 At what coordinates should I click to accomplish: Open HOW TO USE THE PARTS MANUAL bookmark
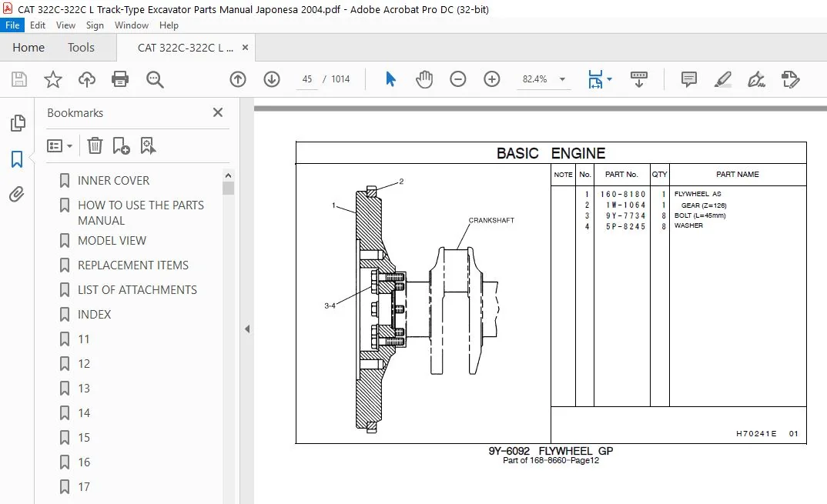coord(141,212)
